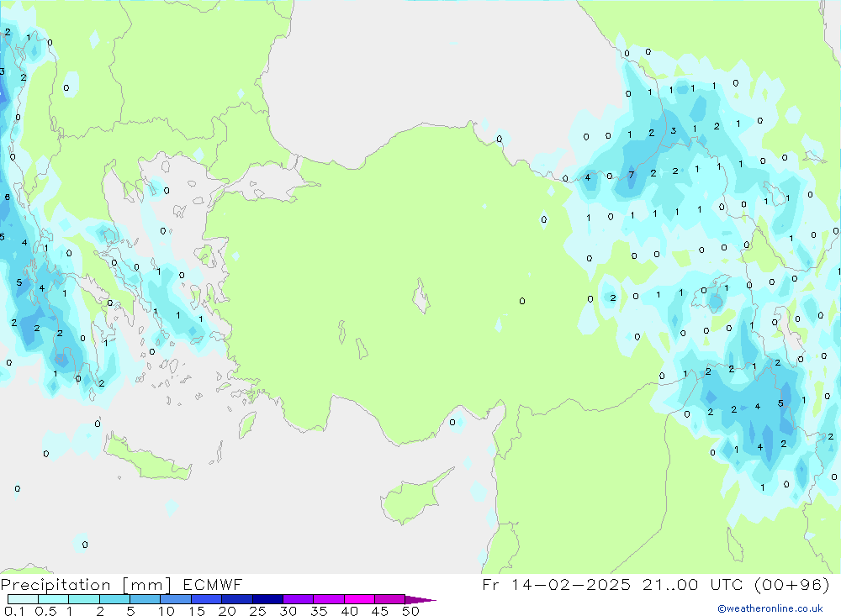Click the island of Crete on the map
Image resolution: width=841 pixels, height=616 pixels.
[x=147, y=458]
